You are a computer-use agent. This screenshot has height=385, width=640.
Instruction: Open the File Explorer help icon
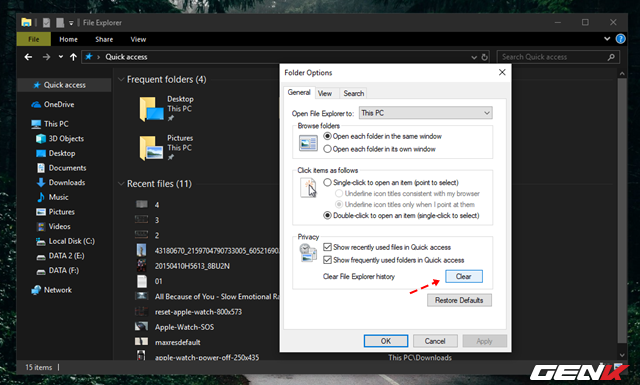tap(620, 39)
